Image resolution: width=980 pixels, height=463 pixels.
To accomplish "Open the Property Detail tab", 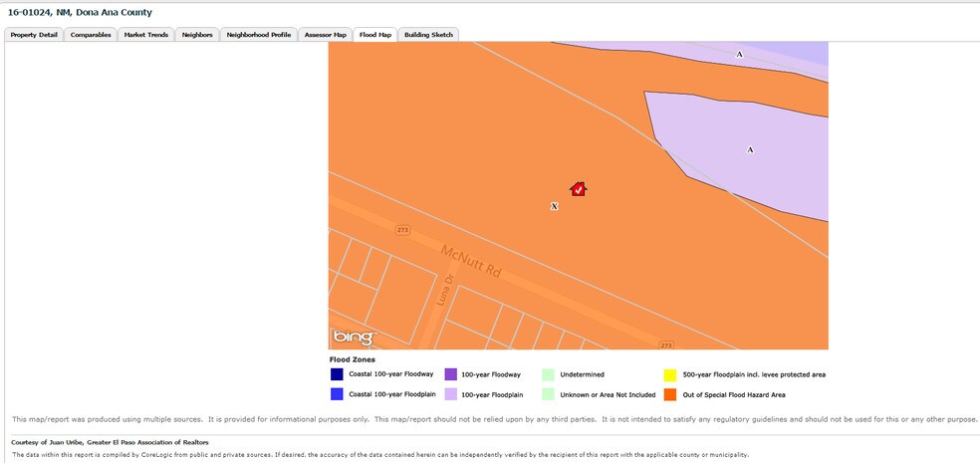I will click(x=34, y=35).
